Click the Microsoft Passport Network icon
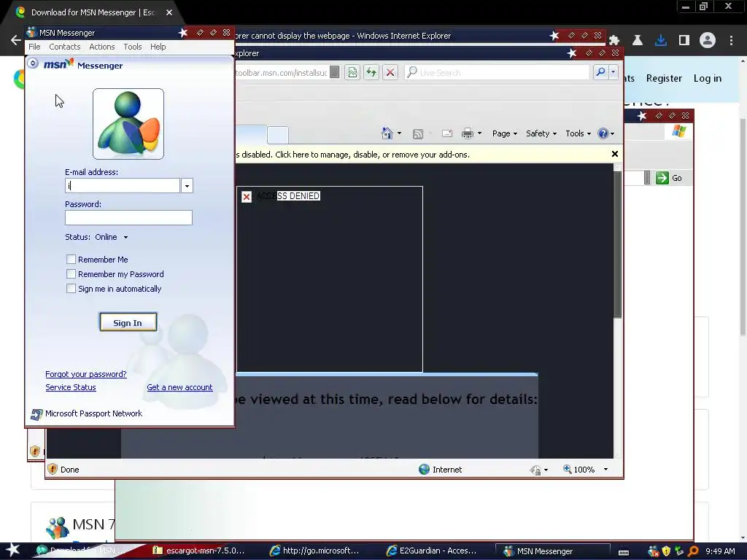The width and height of the screenshot is (747, 560). click(36, 414)
